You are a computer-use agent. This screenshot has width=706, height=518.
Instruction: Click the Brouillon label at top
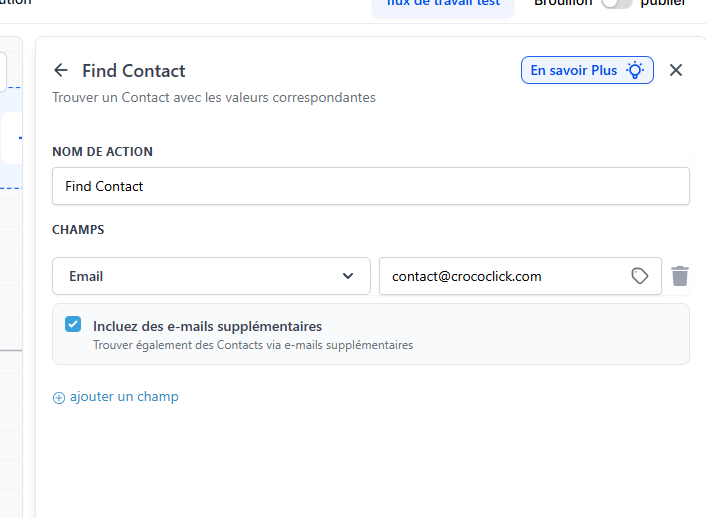tap(563, 3)
